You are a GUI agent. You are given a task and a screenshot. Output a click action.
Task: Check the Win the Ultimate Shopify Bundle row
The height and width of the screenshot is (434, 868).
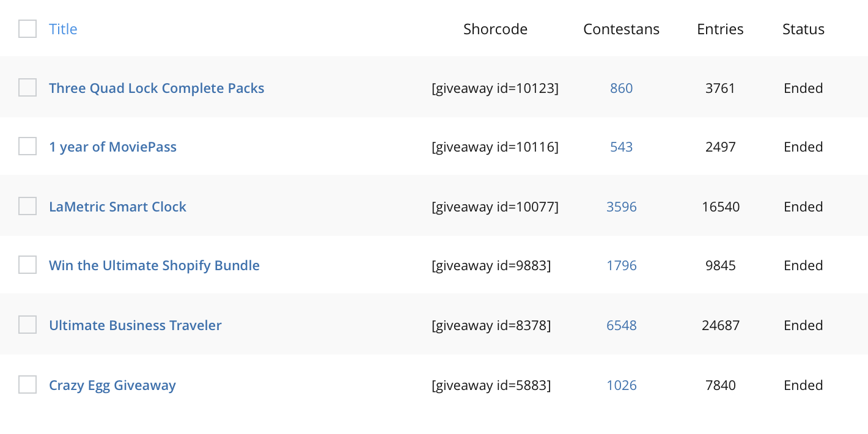pyautogui.click(x=28, y=265)
